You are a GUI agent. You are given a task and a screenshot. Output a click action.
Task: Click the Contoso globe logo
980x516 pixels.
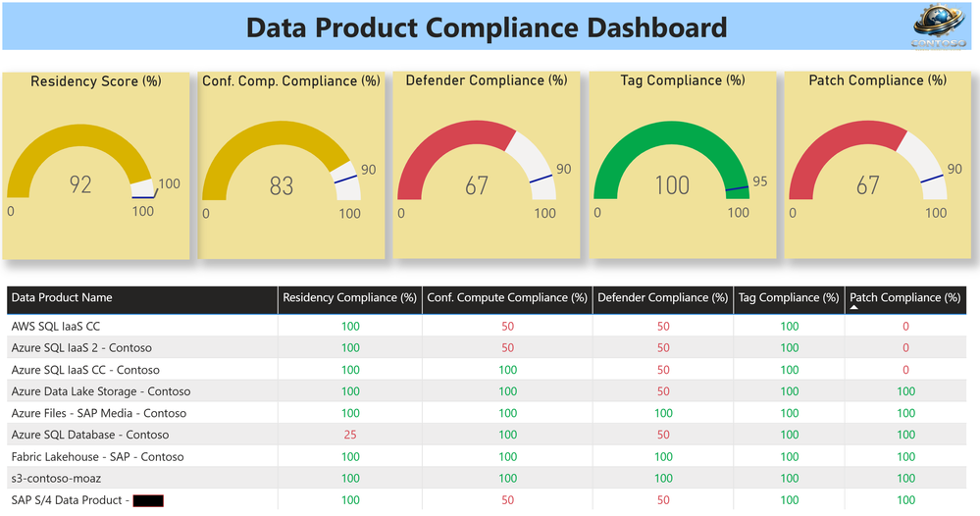pos(940,26)
